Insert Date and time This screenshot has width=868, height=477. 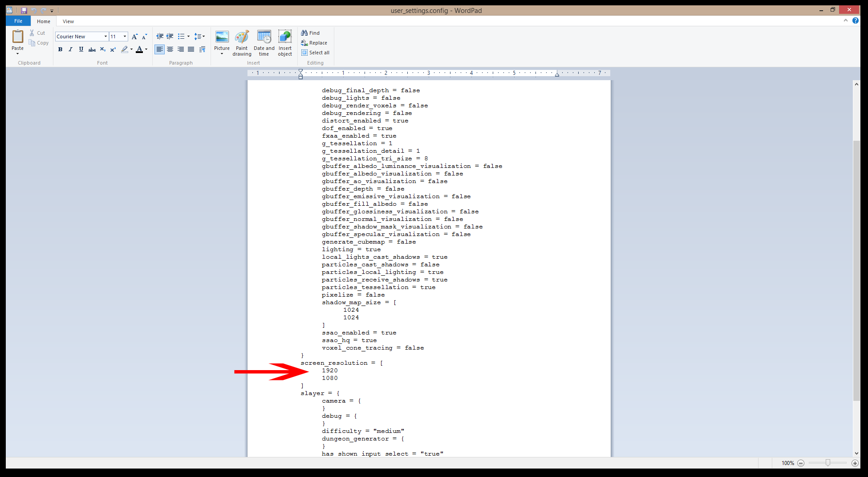point(264,43)
